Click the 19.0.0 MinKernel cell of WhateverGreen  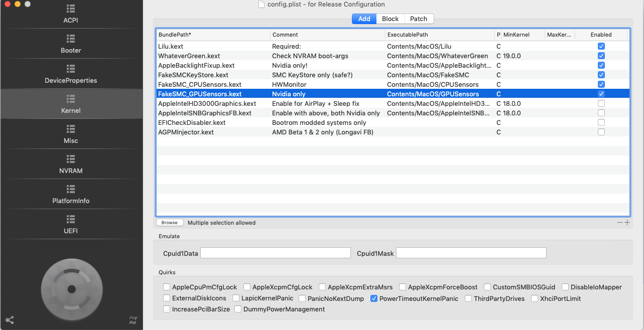[x=512, y=56]
